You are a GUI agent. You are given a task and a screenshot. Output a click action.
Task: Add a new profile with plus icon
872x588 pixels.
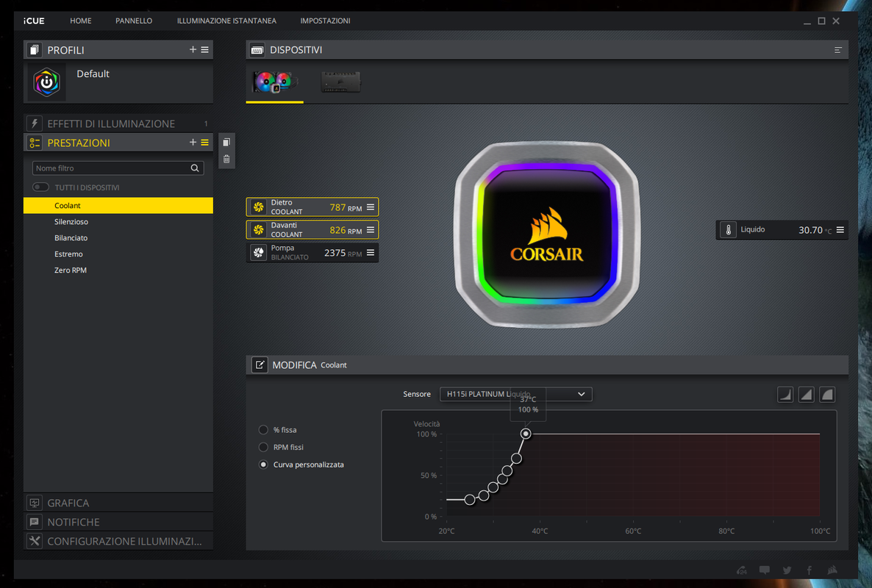(193, 49)
